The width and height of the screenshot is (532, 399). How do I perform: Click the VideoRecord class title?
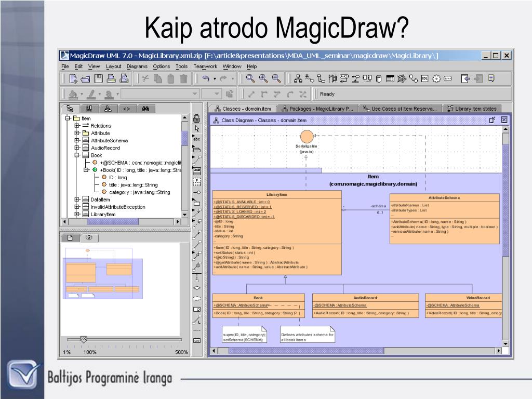click(x=478, y=298)
